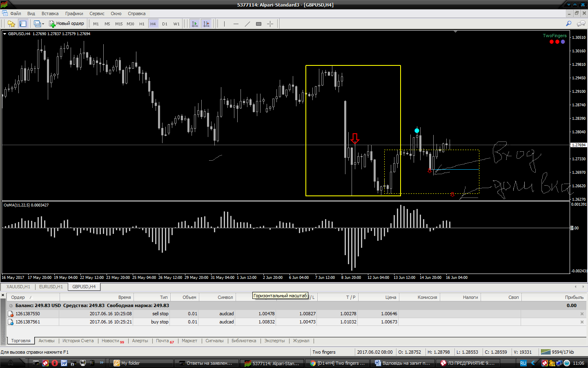Click the red down arrow marker on the chart
The image size is (588, 368).
click(355, 138)
